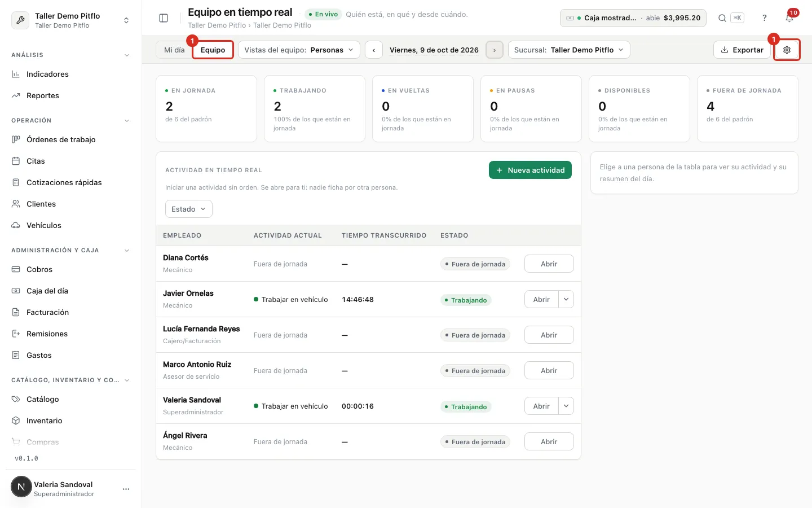Open the Vistas del equipo dropdown
This screenshot has height=508, width=812.
[x=299, y=50]
